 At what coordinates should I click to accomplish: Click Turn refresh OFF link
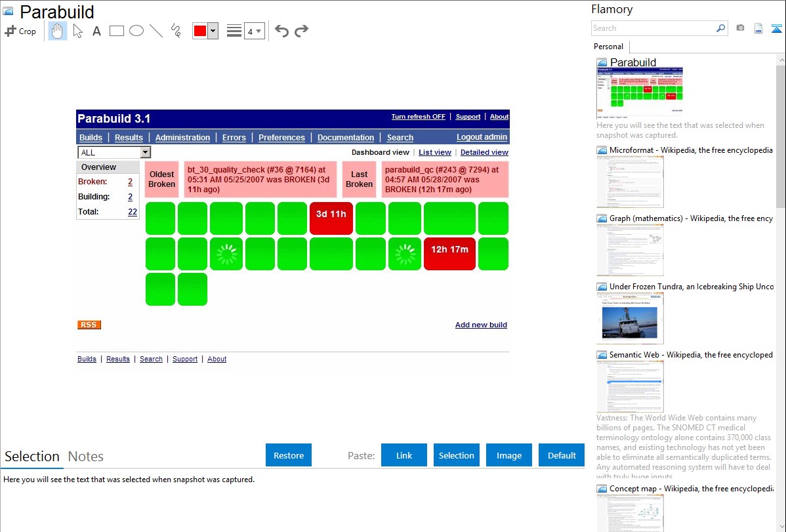[418, 116]
